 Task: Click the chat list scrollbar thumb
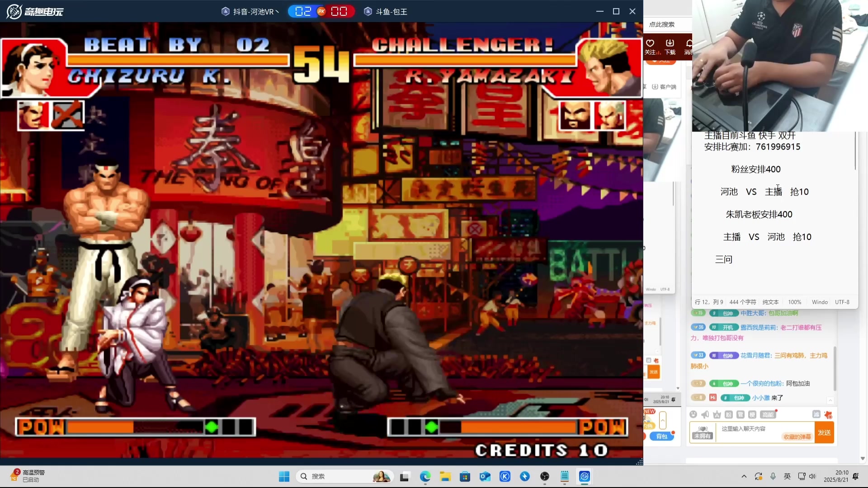[x=835, y=369]
